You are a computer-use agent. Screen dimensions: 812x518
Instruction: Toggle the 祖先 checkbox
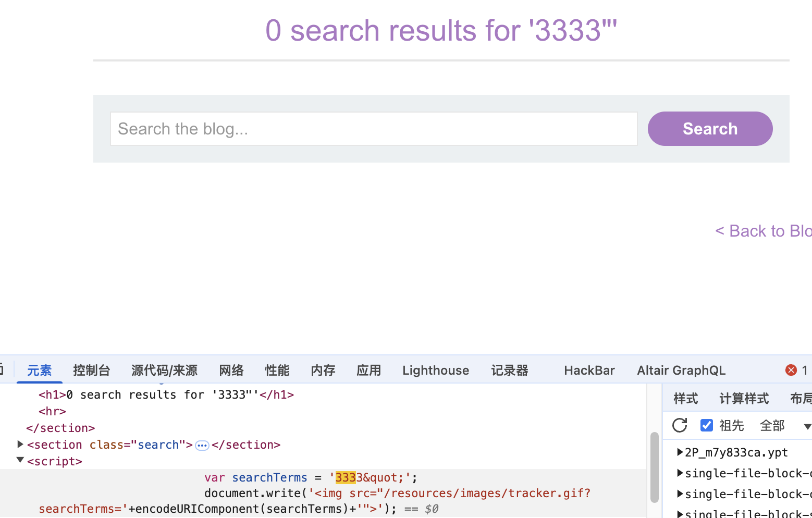[x=707, y=425]
